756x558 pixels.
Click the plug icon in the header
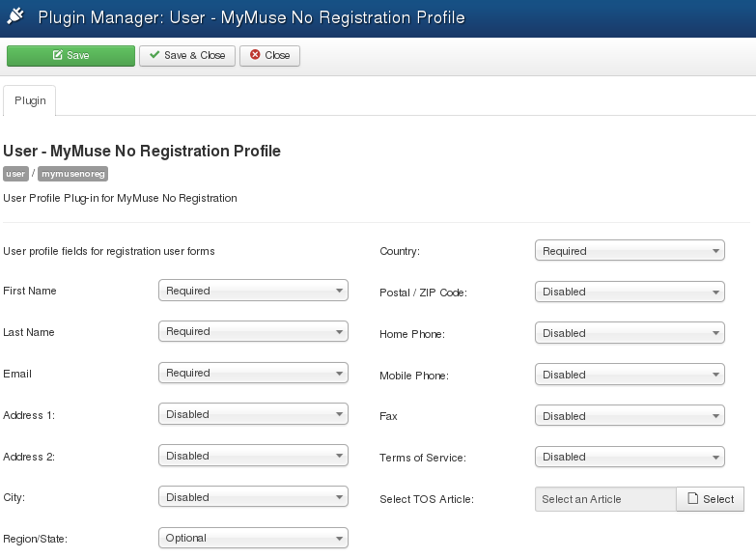tap(15, 17)
